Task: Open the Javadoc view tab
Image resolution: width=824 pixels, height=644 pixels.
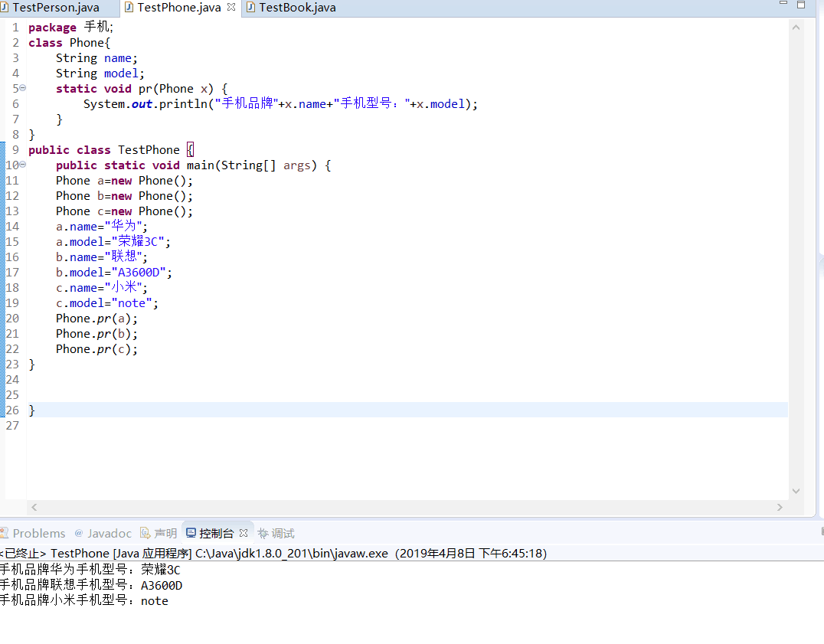Action: click(x=103, y=533)
